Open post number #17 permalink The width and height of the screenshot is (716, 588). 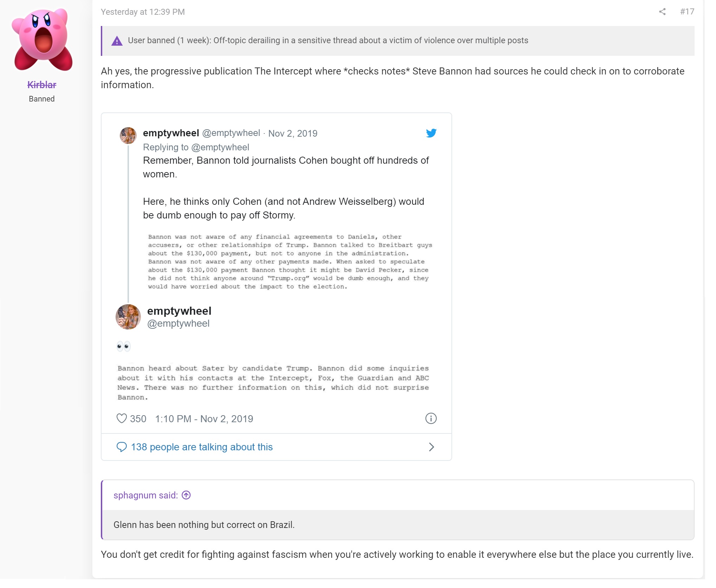pyautogui.click(x=687, y=12)
